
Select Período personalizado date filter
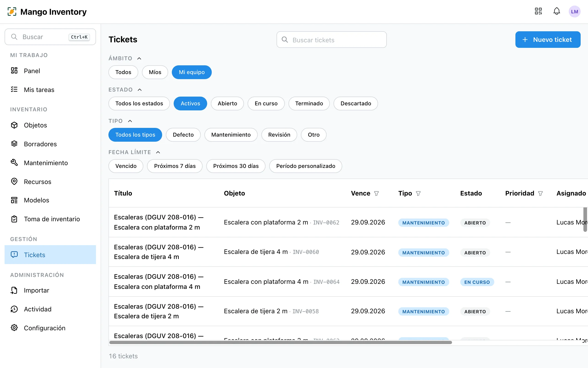click(x=306, y=166)
